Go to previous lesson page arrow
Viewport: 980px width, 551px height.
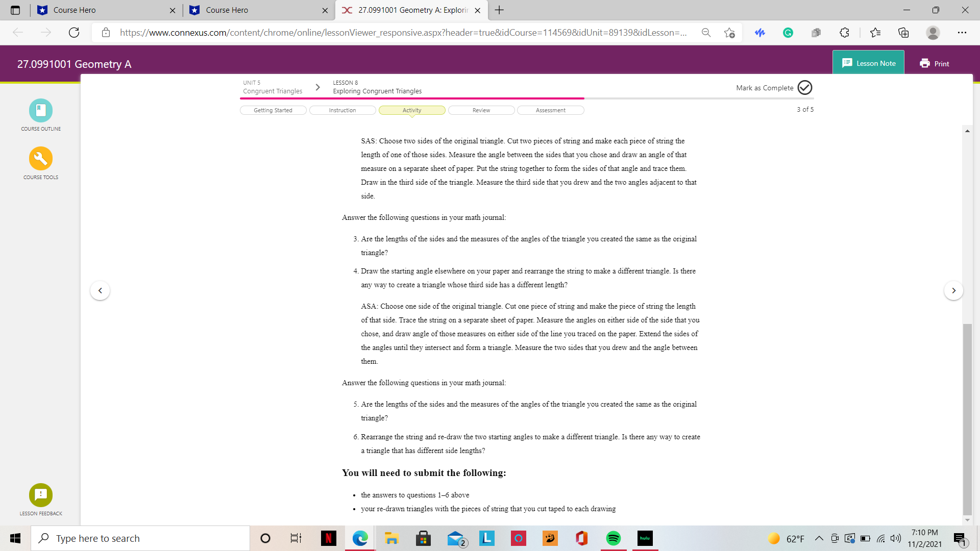point(100,291)
